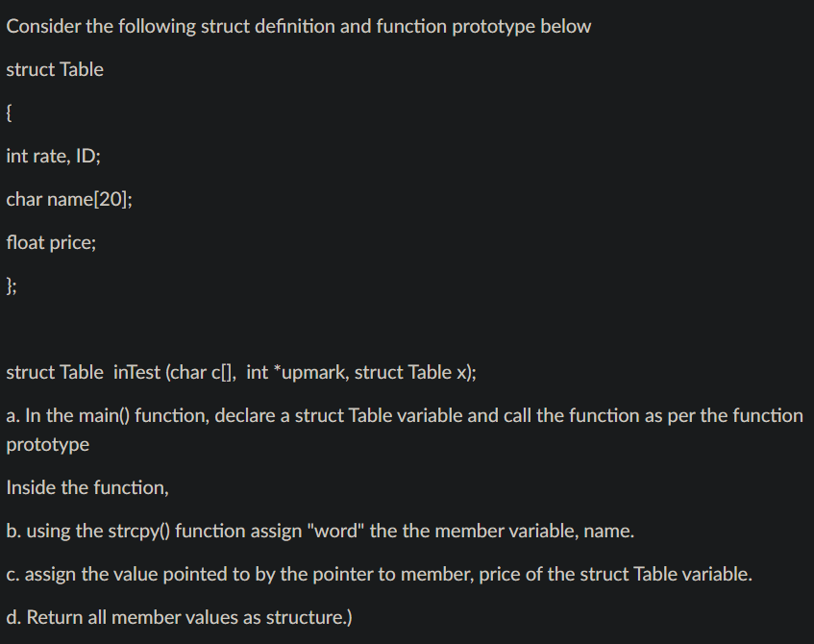Click the closing brace semicolon line
The image size is (814, 644).
(x=12, y=285)
